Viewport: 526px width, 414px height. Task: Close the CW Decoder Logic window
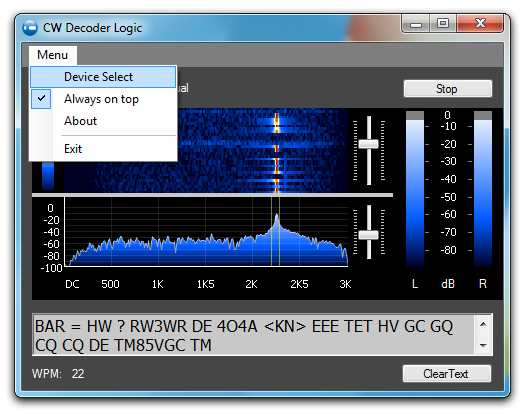coord(480,23)
